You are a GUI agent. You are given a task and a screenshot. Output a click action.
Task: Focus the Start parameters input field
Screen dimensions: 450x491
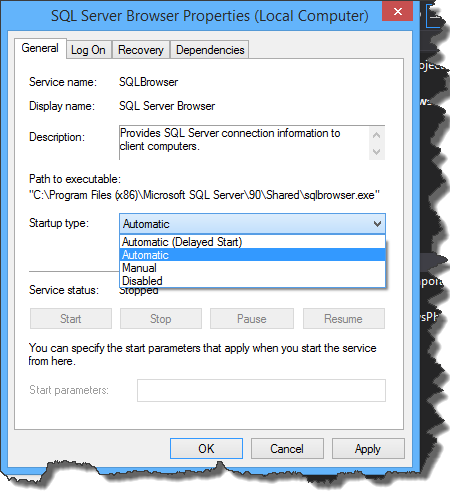click(x=261, y=390)
